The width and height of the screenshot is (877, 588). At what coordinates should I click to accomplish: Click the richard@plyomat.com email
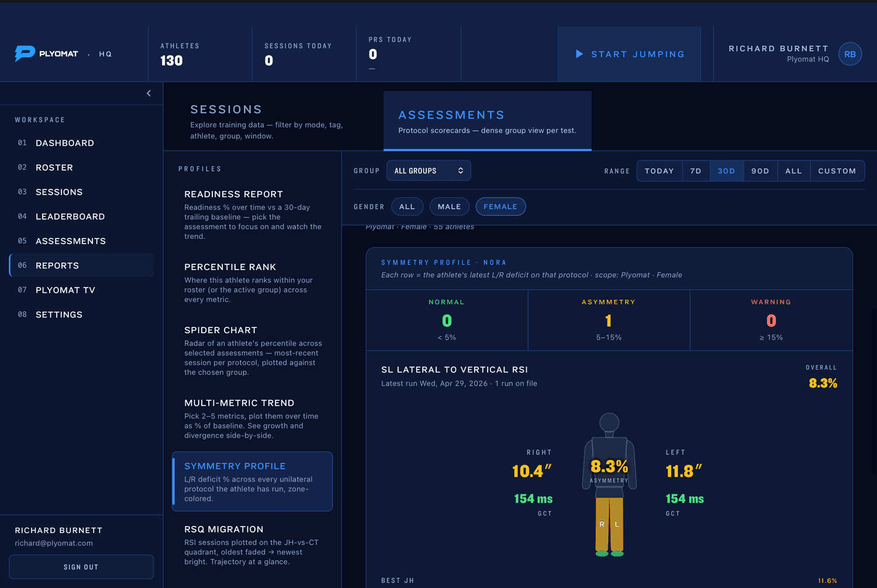tap(54, 544)
